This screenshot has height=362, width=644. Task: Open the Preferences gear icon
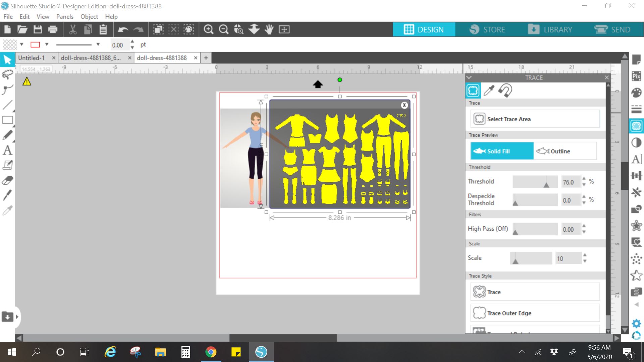click(636, 323)
